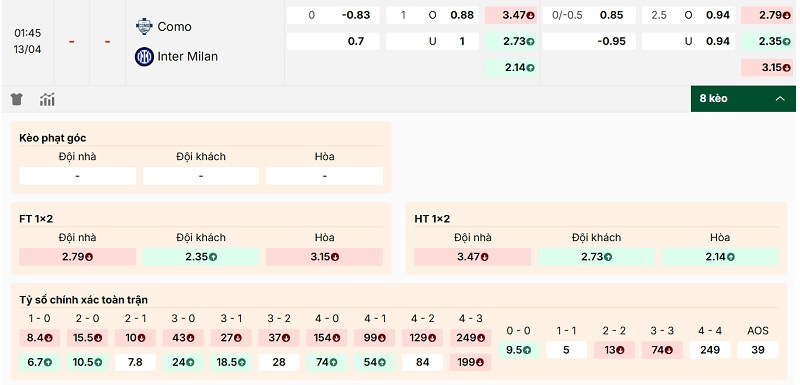Choose correct score 0 - 0 odds 9.5
Screen dimensions: 800x385
coord(518,350)
